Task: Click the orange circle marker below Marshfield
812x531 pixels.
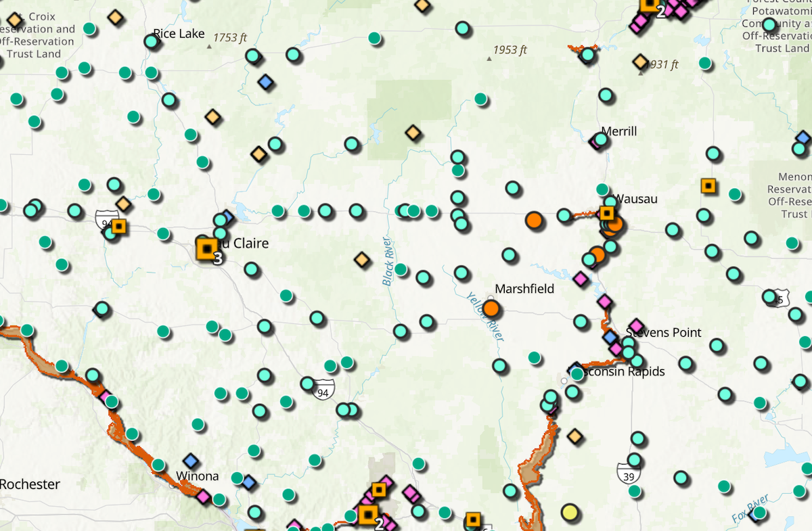Action: (x=491, y=309)
